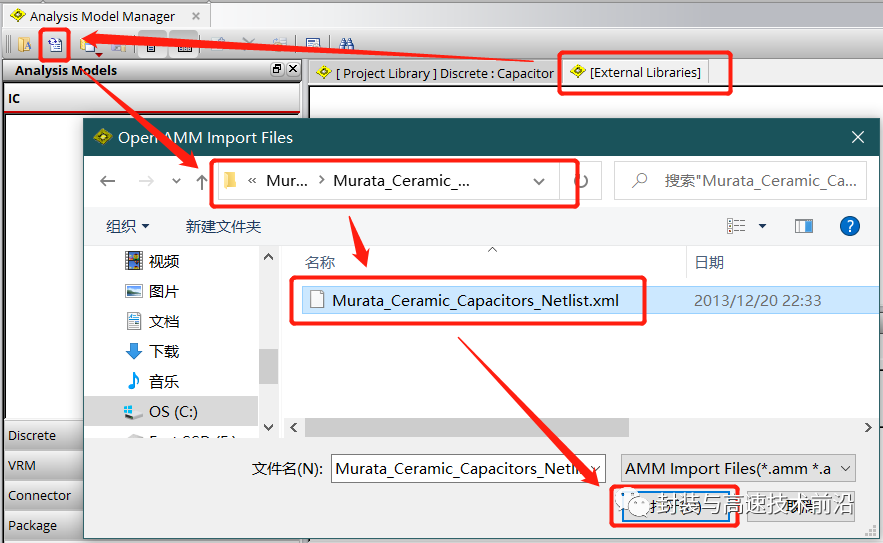The width and height of the screenshot is (883, 543).
Task: Open the library folder toolbar icon
Action: tap(24, 44)
